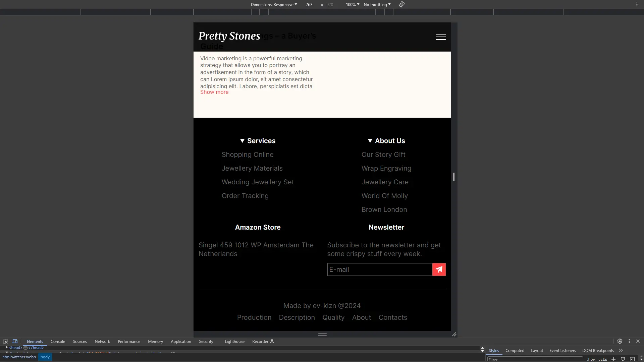Image resolution: width=644 pixels, height=362 pixels.
Task: Open the Our Story Gift link
Action: click(383, 155)
